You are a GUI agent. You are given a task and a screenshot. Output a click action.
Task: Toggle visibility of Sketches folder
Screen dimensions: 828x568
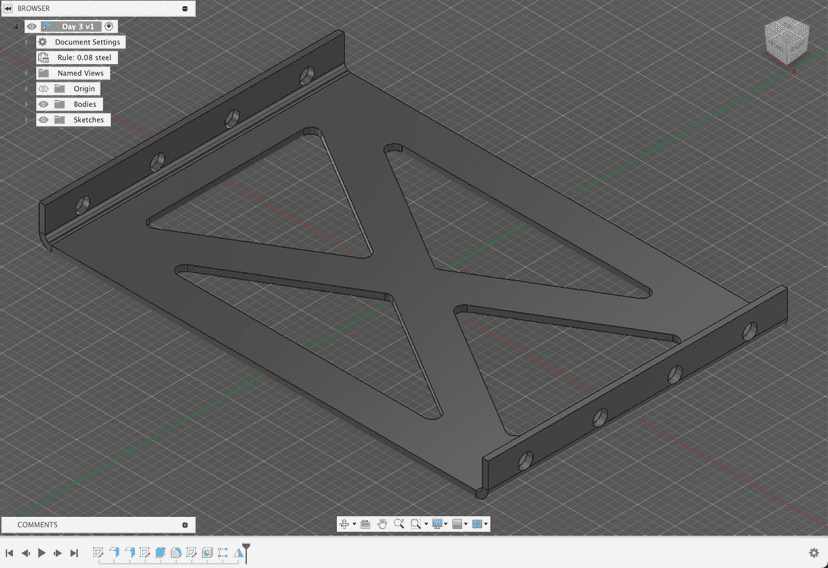43,120
